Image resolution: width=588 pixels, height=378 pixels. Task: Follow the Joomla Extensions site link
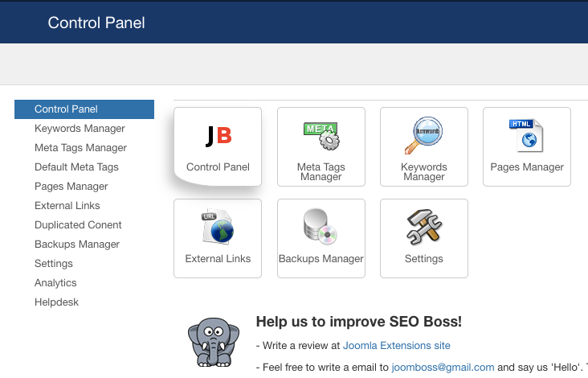396,345
